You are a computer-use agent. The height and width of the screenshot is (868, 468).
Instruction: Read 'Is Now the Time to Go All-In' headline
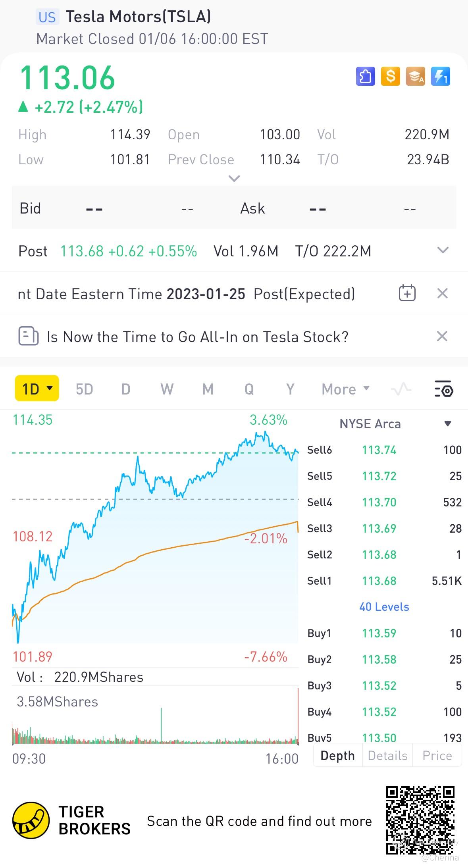(197, 337)
